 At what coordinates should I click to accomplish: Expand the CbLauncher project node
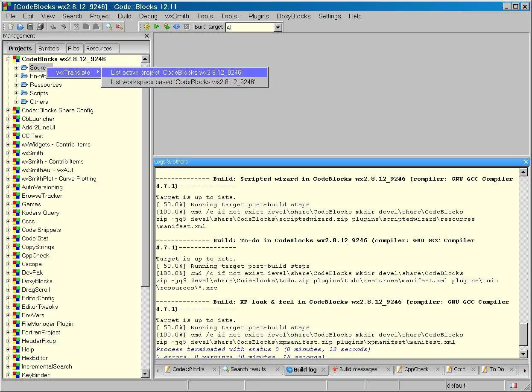tap(9, 119)
